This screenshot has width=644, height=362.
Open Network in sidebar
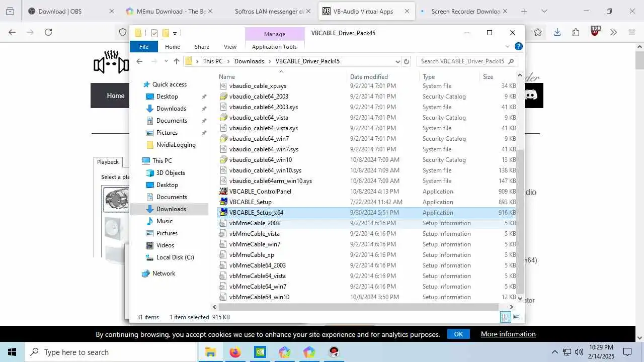point(164,274)
